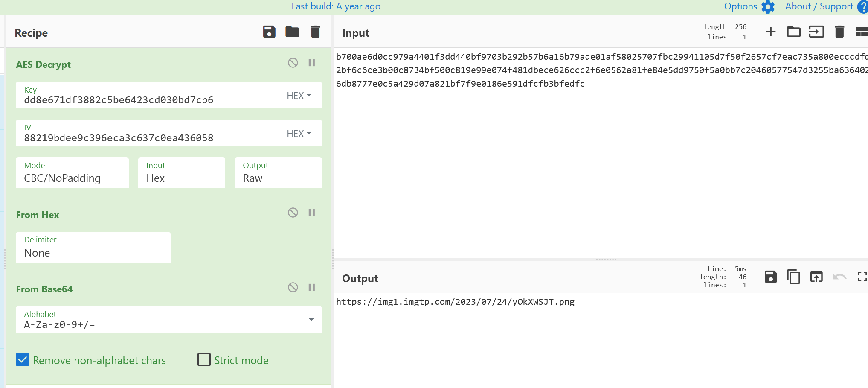Click into the Input hex text
Screen dimensions: 868x388
coord(601,70)
